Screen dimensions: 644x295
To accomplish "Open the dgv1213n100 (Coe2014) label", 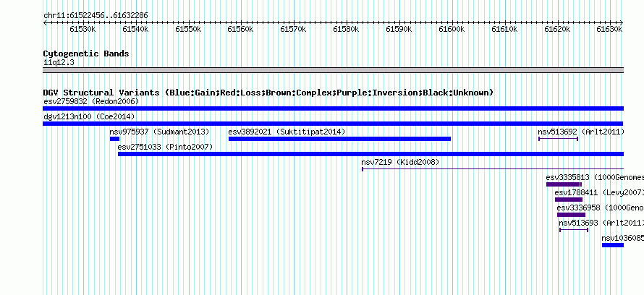I will [89, 116].
